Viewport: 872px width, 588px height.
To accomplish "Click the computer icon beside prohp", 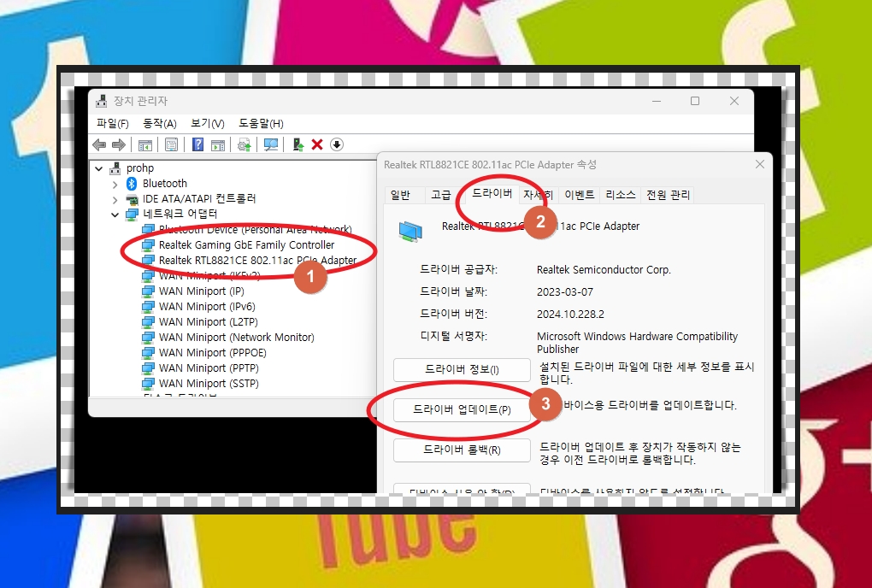I will (115, 168).
